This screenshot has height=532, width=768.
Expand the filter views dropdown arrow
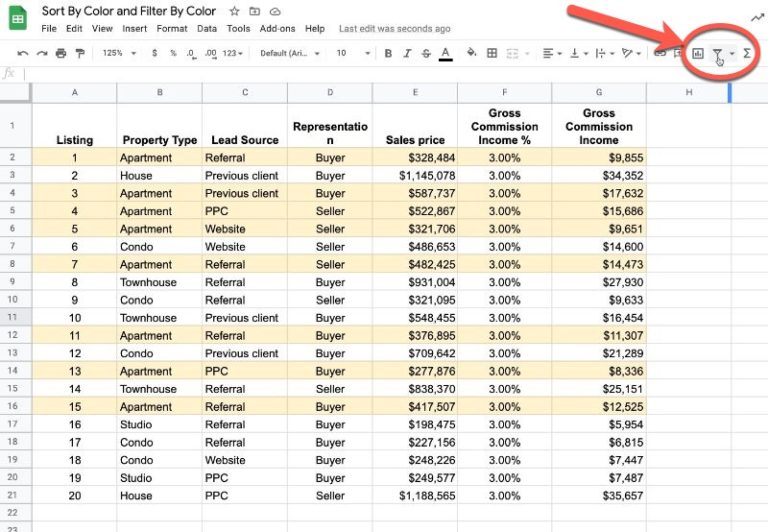click(x=732, y=53)
